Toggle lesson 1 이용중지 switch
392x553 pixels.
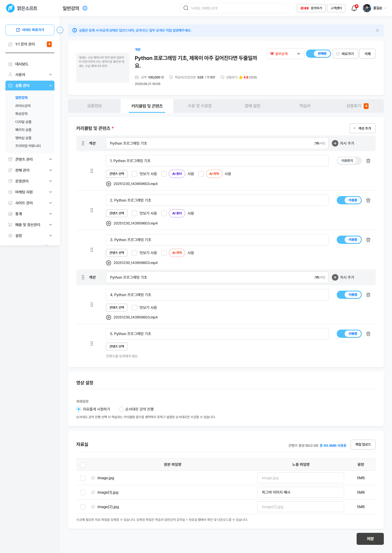click(x=349, y=161)
